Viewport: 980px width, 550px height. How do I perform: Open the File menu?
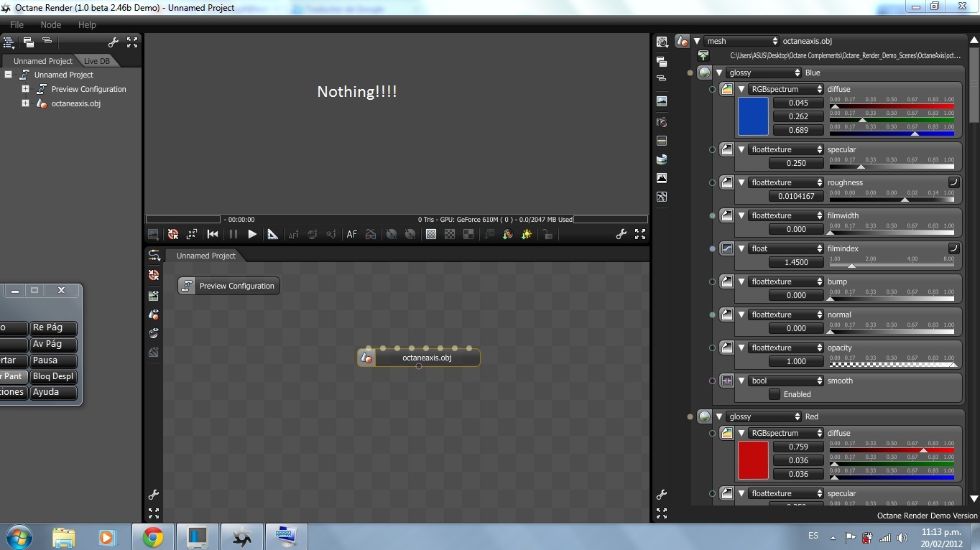pos(17,24)
